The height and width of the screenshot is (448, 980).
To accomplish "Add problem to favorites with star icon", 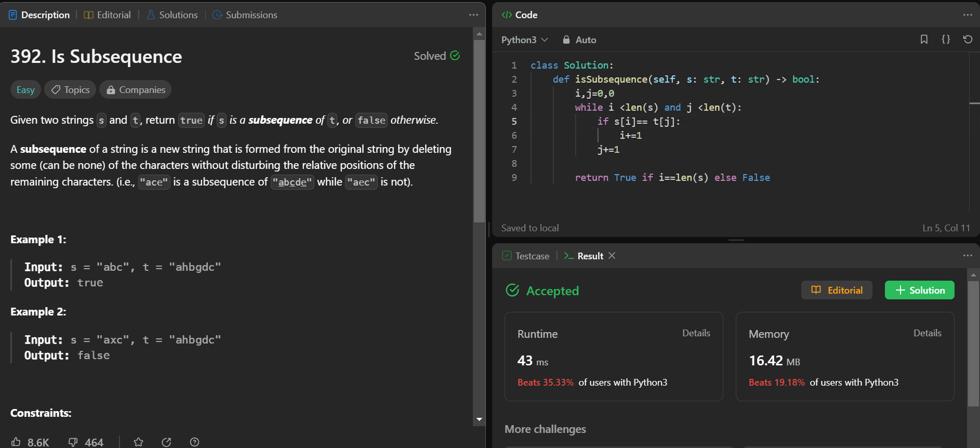I will tap(138, 442).
